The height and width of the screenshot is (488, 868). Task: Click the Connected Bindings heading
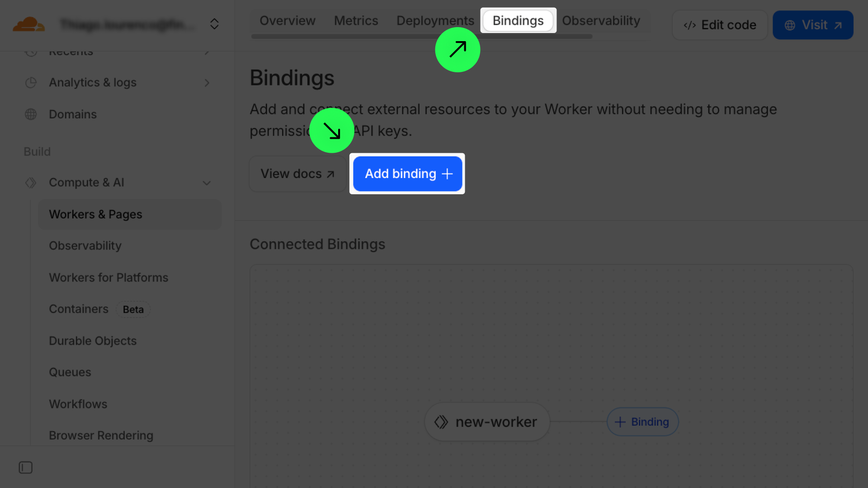317,244
